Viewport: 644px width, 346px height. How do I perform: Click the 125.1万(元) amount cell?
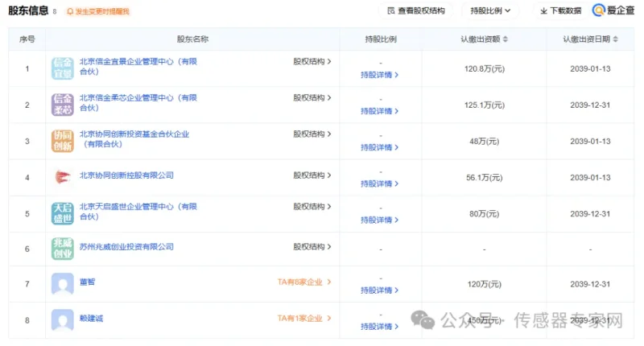(x=485, y=105)
